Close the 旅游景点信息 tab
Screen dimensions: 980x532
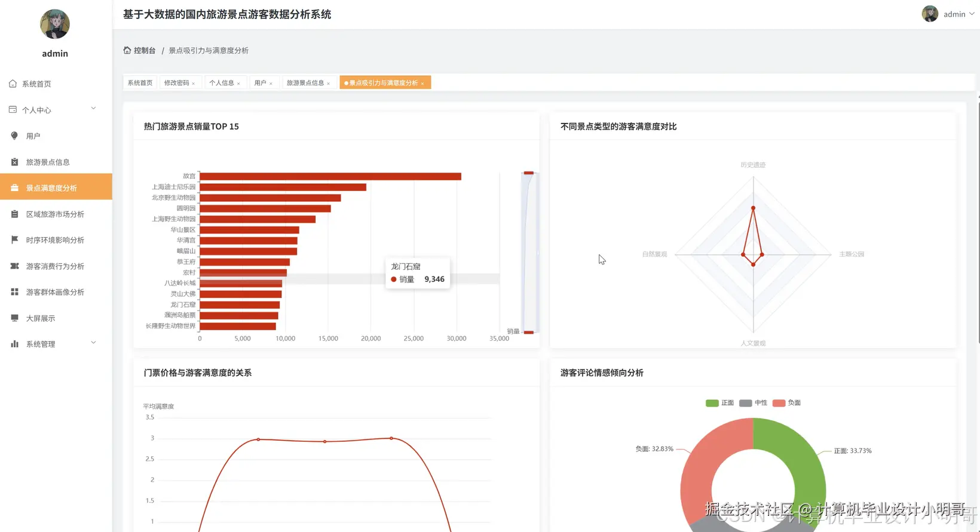point(329,84)
